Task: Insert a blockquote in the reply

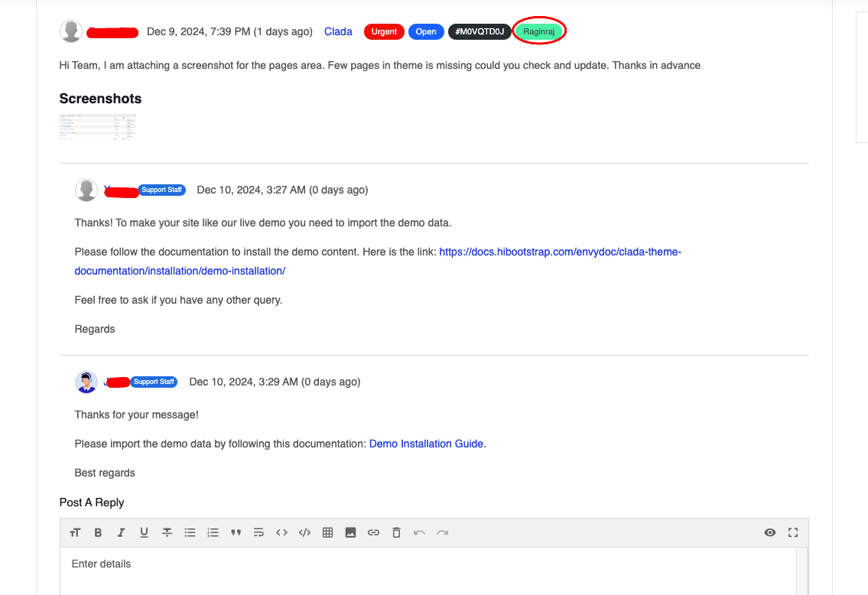Action: tap(236, 532)
